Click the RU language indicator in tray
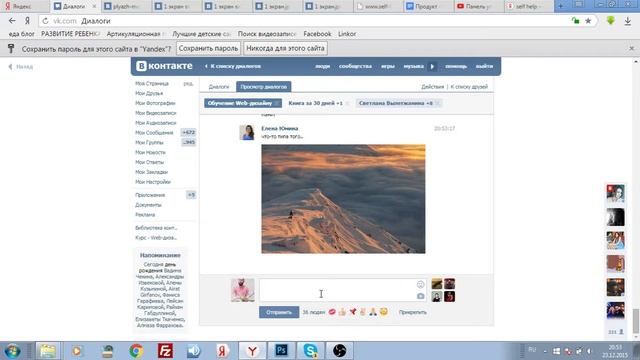The image size is (640, 360). click(x=532, y=350)
